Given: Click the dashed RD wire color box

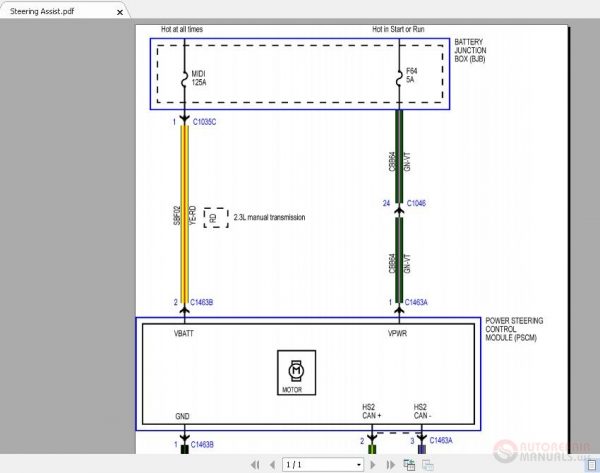Looking at the screenshot, I should pyautogui.click(x=216, y=218).
